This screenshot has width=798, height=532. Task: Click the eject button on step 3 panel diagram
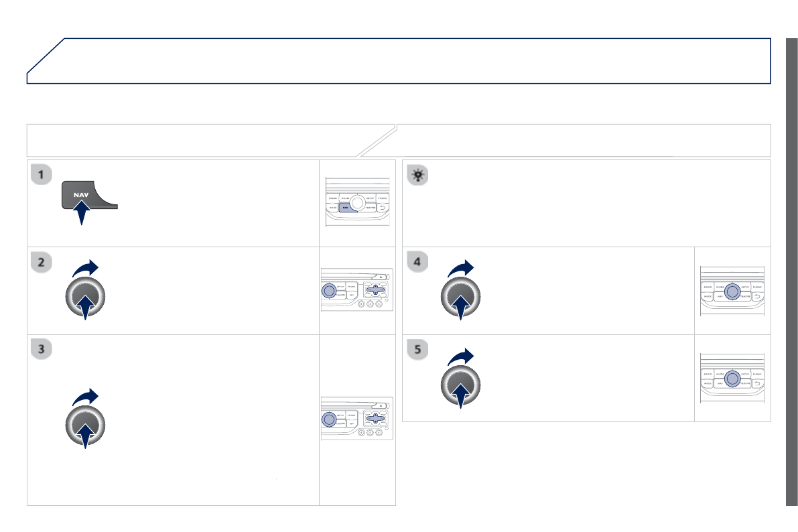[381, 405]
